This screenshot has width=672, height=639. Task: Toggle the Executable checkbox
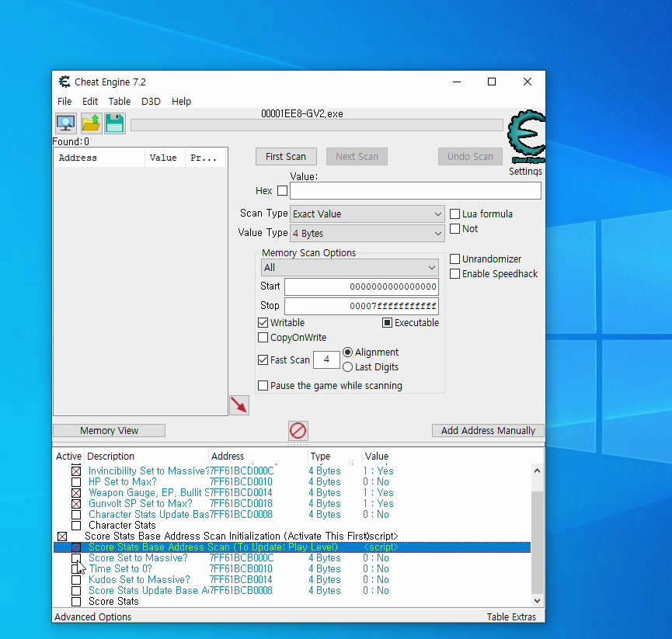[x=387, y=322]
